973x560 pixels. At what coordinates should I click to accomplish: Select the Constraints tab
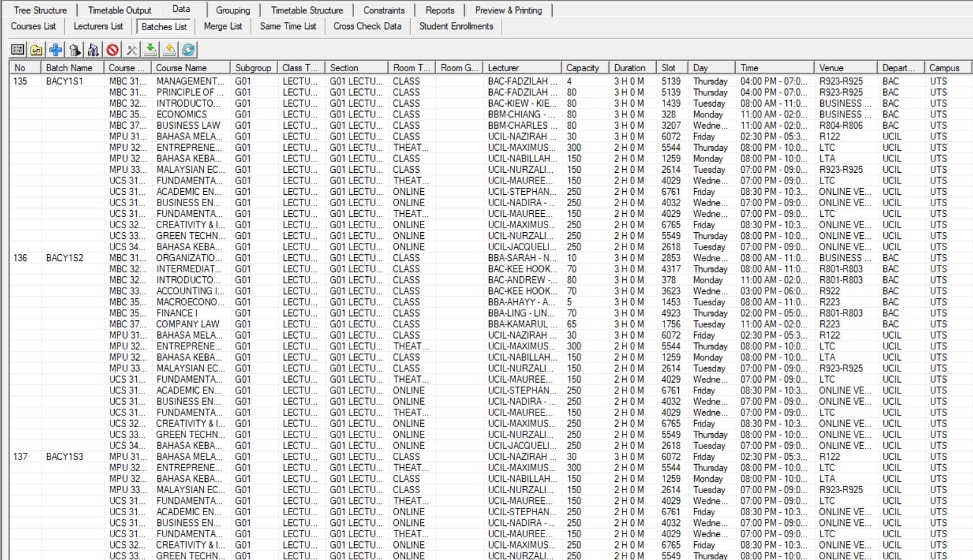click(384, 10)
